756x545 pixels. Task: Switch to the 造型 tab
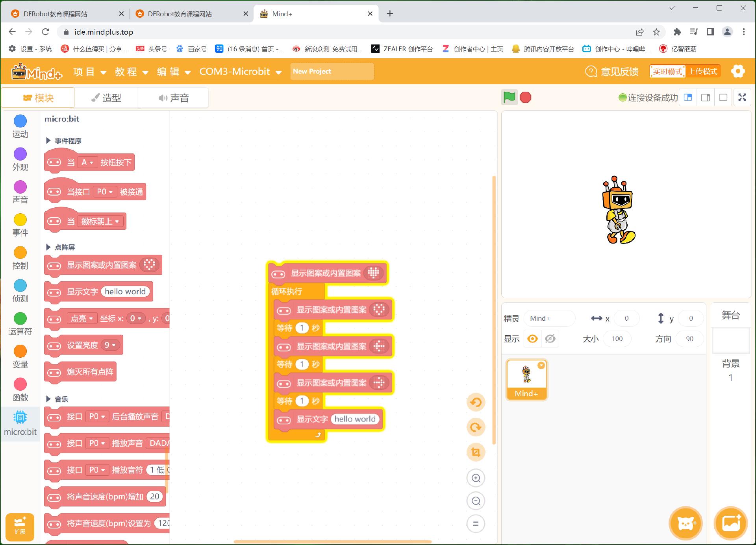pyautogui.click(x=106, y=98)
